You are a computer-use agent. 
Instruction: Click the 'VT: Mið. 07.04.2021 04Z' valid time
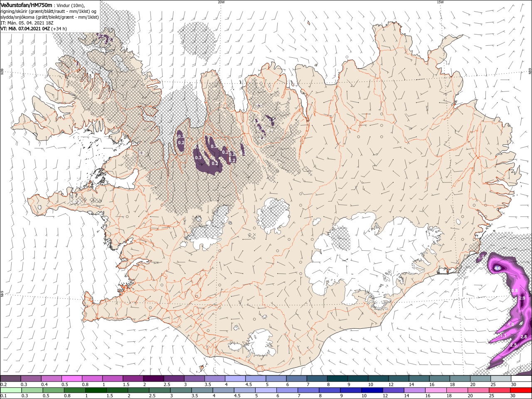tap(25, 29)
